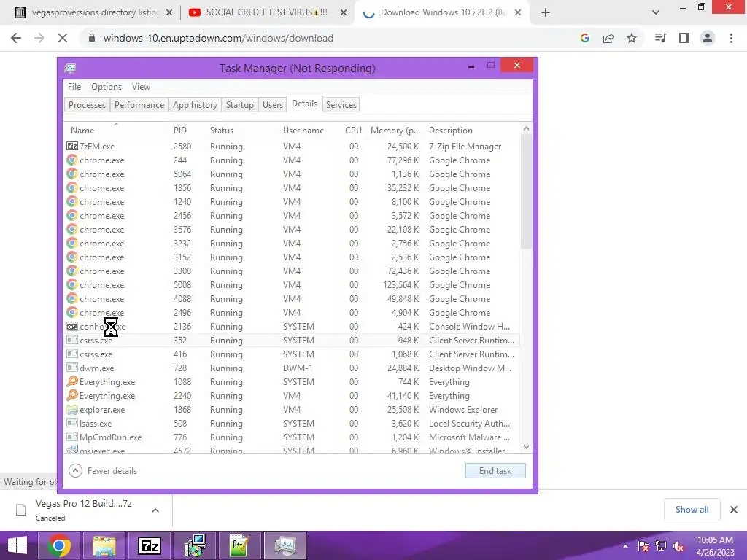Switch to the Processes tab
Image resolution: width=747 pixels, height=560 pixels.
pos(88,105)
